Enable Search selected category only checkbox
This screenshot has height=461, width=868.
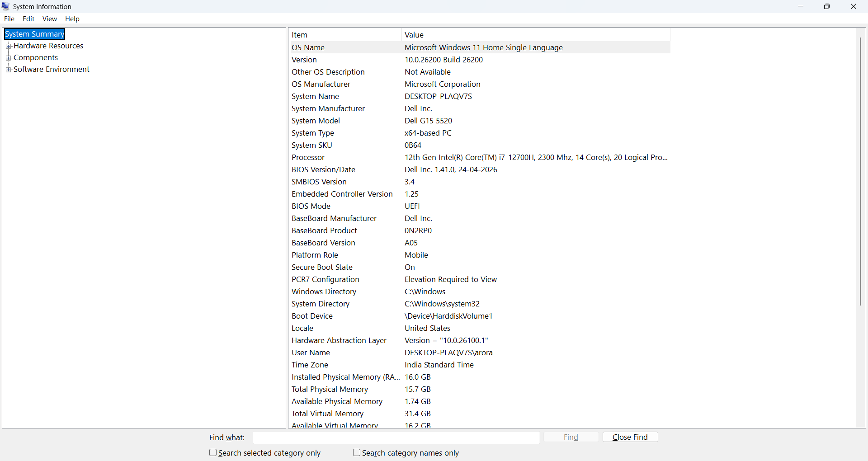click(213, 452)
